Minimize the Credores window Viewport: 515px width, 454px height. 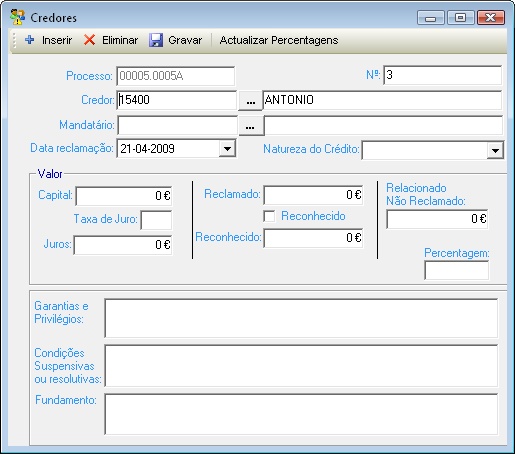[431, 17]
